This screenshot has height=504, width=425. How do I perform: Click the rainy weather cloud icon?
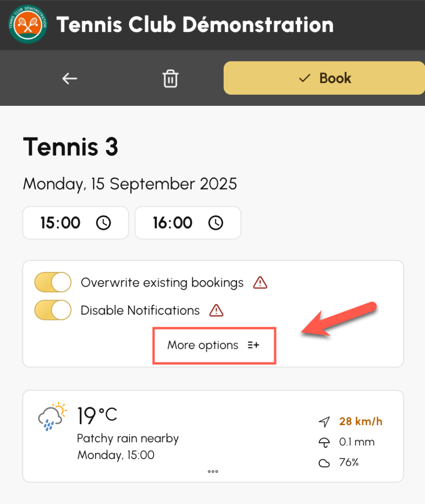53,417
